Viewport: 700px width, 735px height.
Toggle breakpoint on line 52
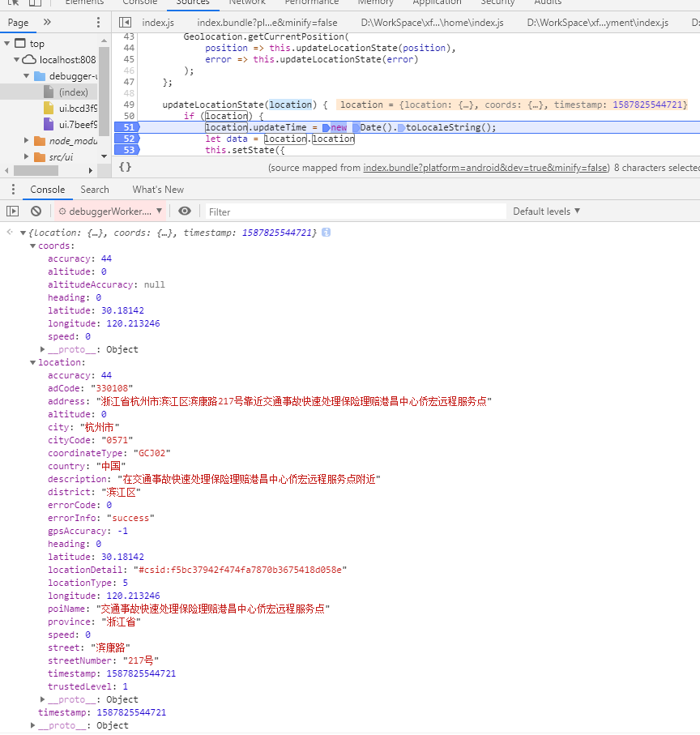pyautogui.click(x=127, y=139)
